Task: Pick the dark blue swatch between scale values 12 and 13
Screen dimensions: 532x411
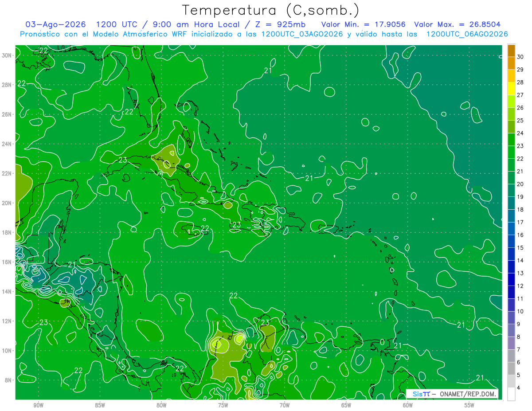Action: pos(511,279)
